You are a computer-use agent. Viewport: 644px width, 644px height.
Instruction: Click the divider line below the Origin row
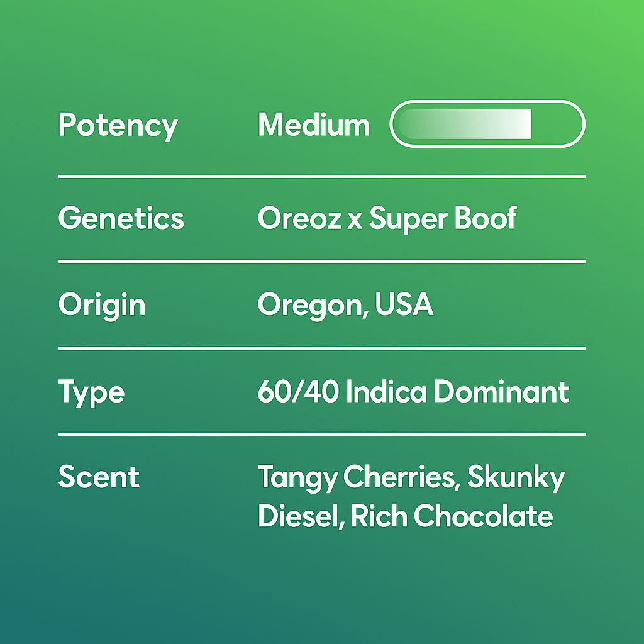[x=322, y=348]
